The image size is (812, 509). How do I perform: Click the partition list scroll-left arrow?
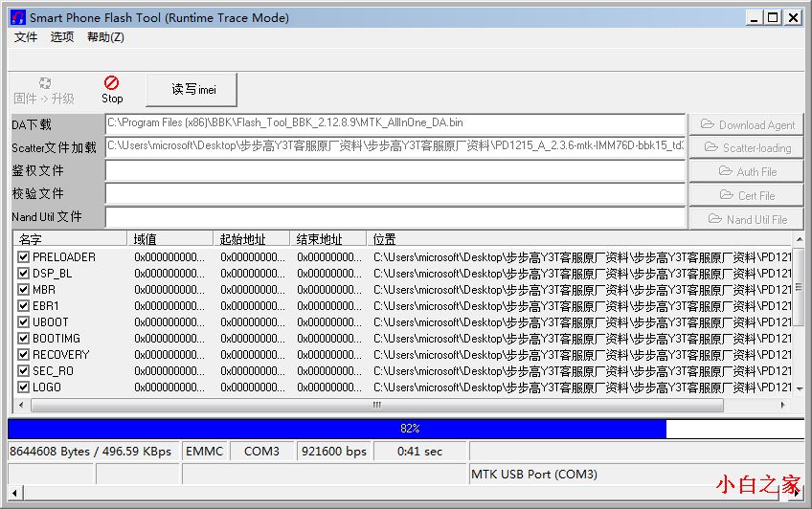coord(21,405)
